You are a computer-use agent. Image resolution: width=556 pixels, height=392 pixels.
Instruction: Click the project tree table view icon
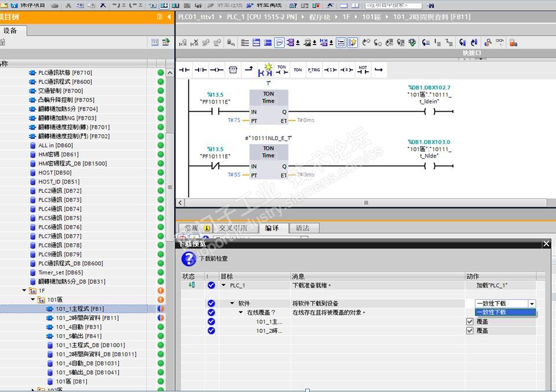point(155,42)
